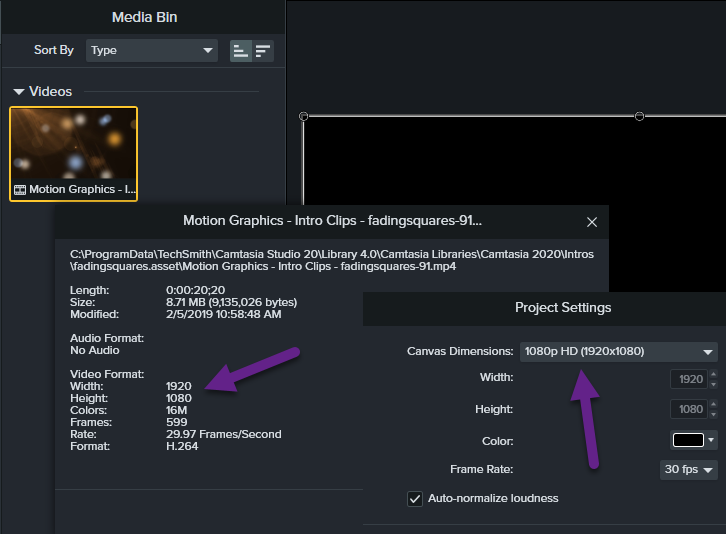The height and width of the screenshot is (534, 726).
Task: Open the Canvas Dimensions dropdown
Action: [x=619, y=351]
